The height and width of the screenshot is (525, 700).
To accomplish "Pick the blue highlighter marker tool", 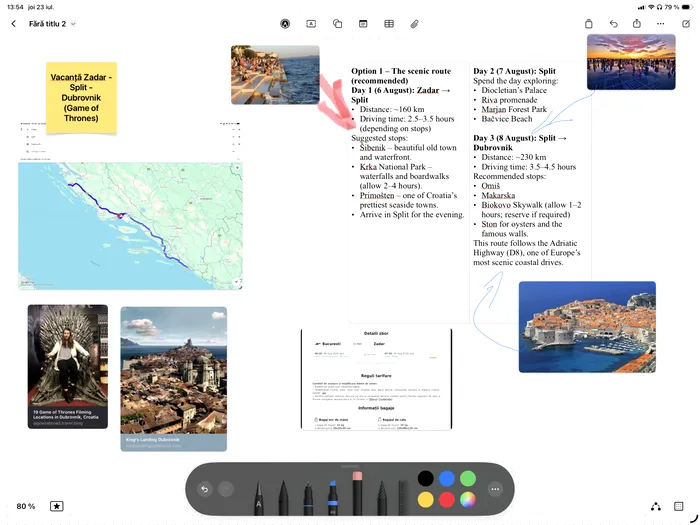I will pos(333,497).
